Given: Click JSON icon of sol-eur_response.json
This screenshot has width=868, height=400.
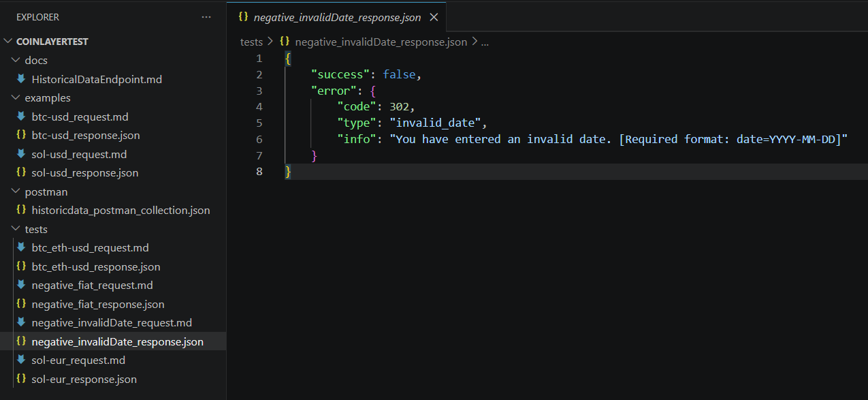Looking at the screenshot, I should point(21,380).
